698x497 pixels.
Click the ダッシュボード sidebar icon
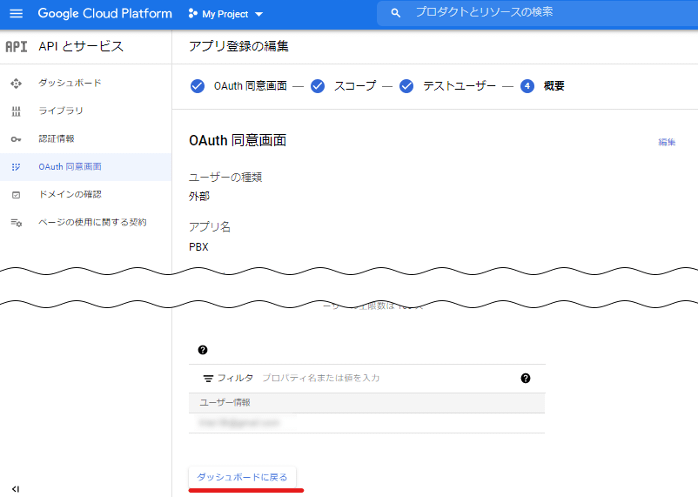tap(16, 83)
